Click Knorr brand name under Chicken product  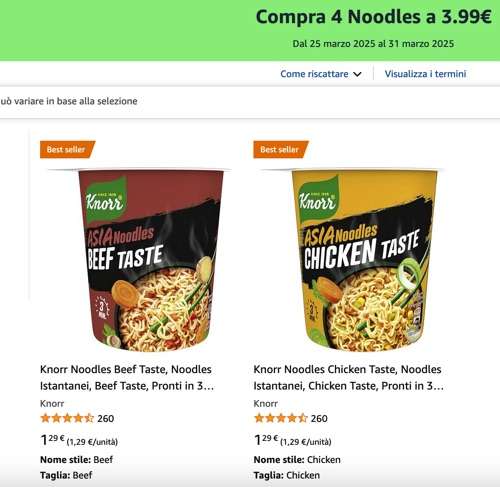point(265,403)
